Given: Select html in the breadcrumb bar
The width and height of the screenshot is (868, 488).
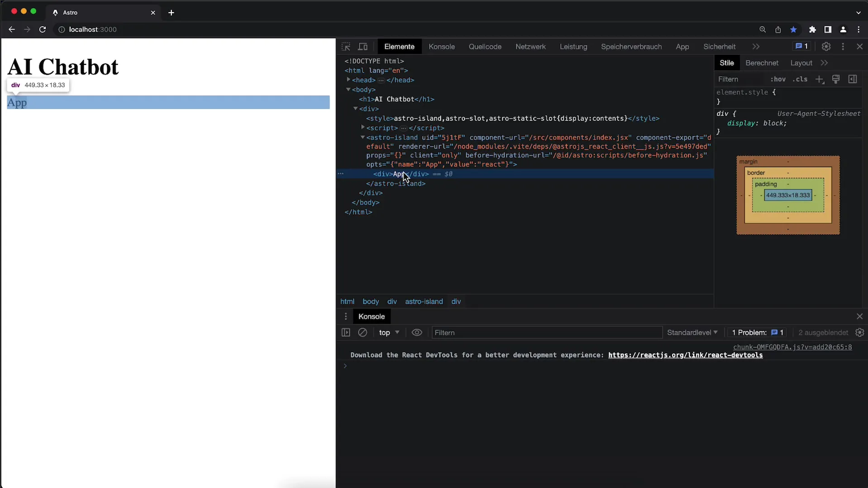Looking at the screenshot, I should pyautogui.click(x=347, y=301).
